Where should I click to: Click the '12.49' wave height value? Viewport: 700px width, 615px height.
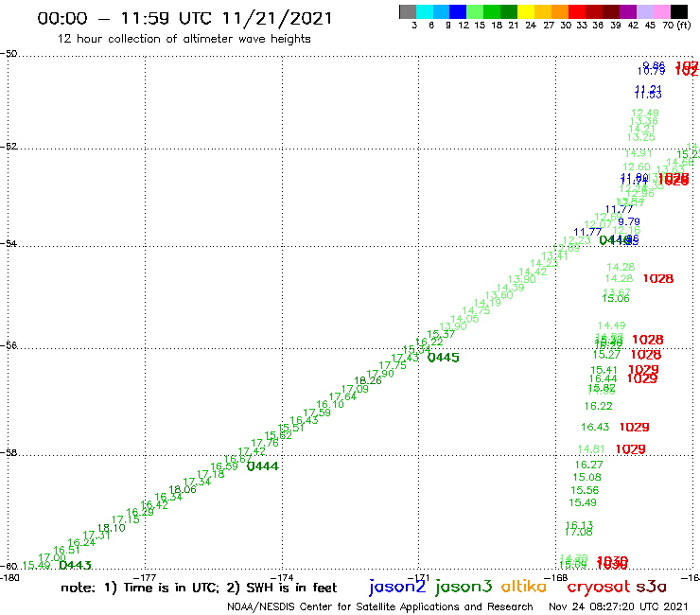pyautogui.click(x=645, y=113)
